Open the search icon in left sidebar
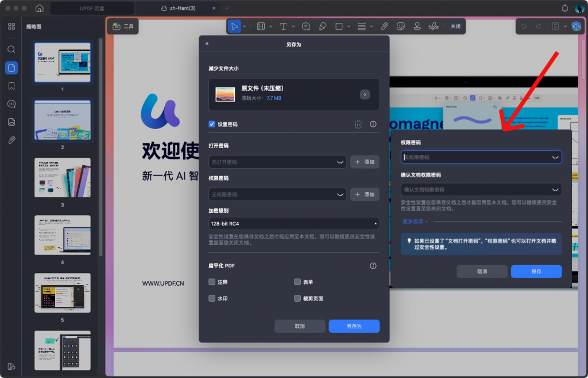This screenshot has width=588, height=378. click(11, 49)
